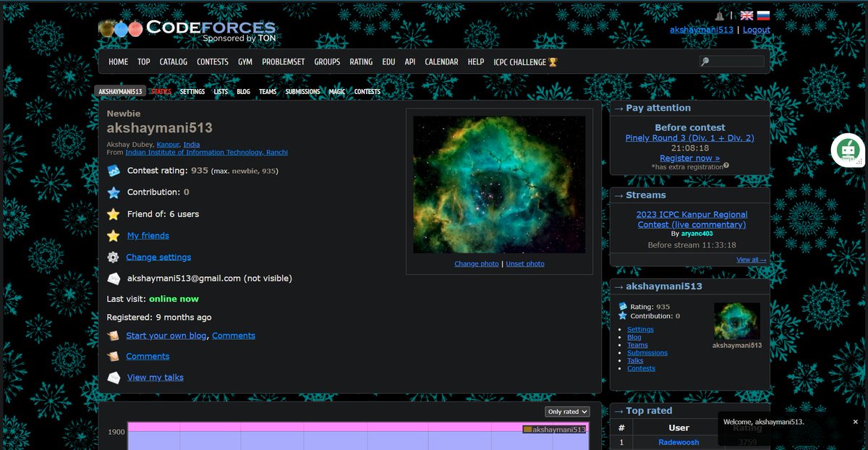Click the Unset photo link
Viewport: 868px width, 450px height.
coord(525,264)
